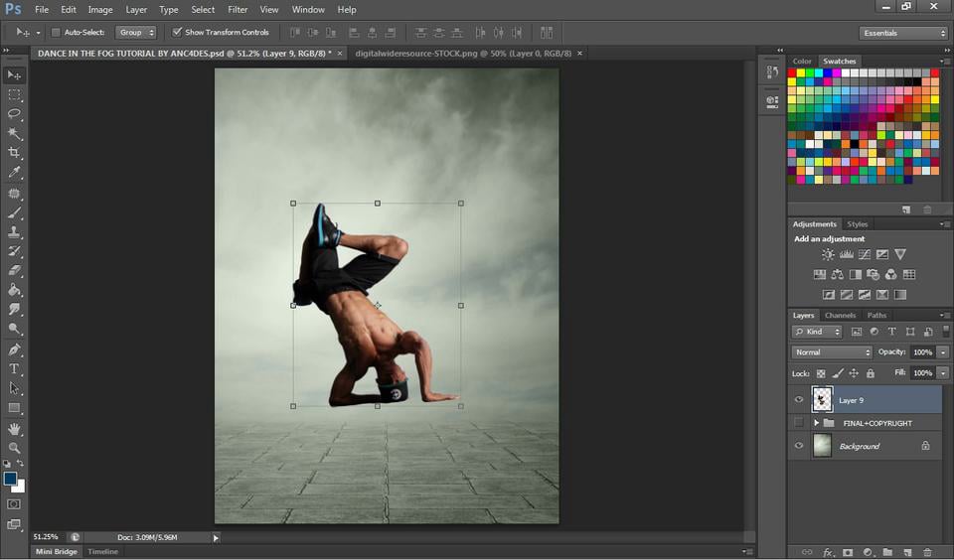Open the Timeline tab
The width and height of the screenshot is (954, 560).
102,551
